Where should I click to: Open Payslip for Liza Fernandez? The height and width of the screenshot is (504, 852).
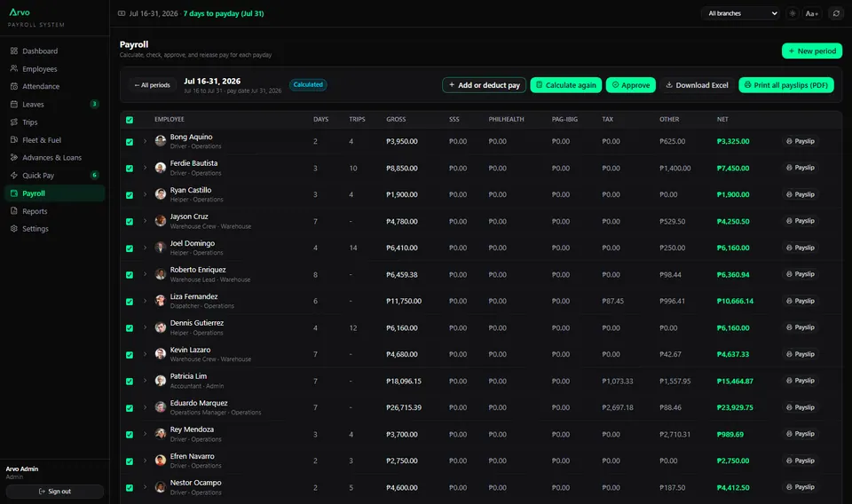[800, 301]
